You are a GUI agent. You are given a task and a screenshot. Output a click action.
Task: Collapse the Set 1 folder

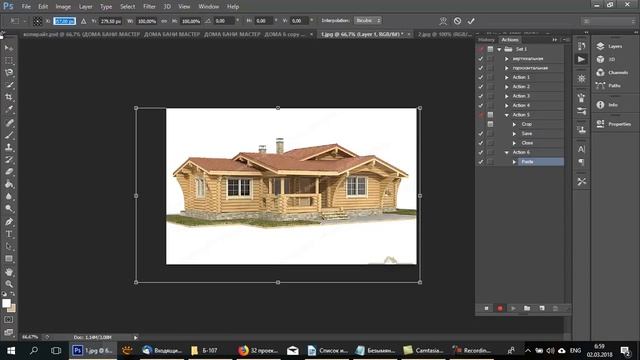pyautogui.click(x=499, y=49)
